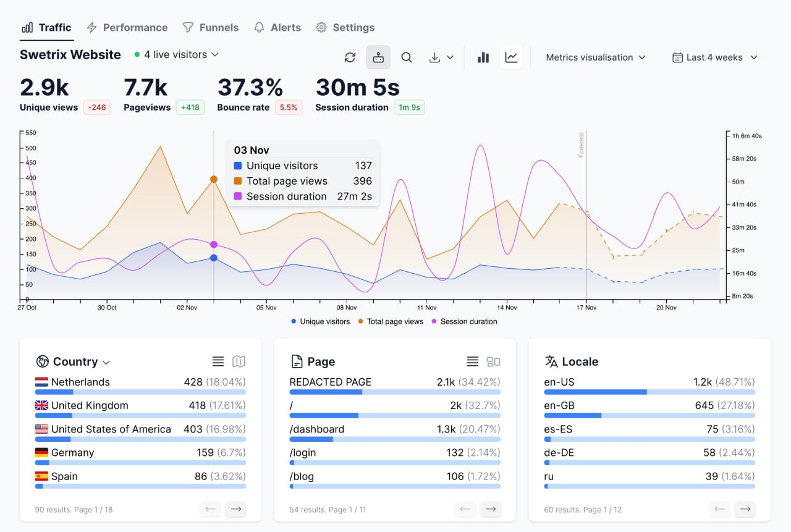Switch chart to bar chart view

(x=483, y=57)
